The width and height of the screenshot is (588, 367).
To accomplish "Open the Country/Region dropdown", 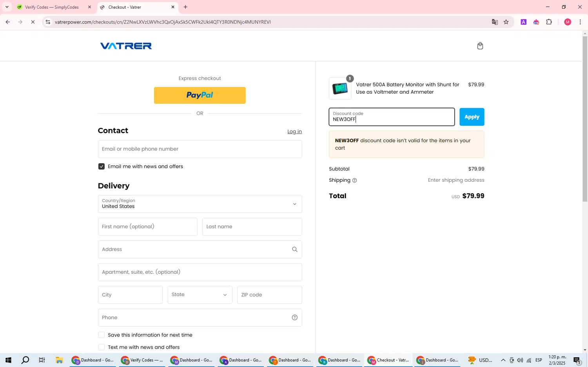I will tap(200, 204).
